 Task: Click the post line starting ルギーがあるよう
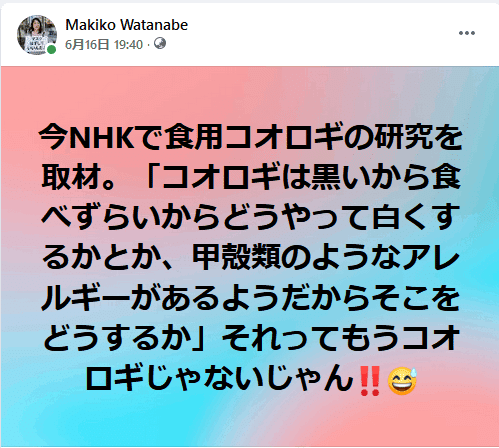[x=251, y=298]
